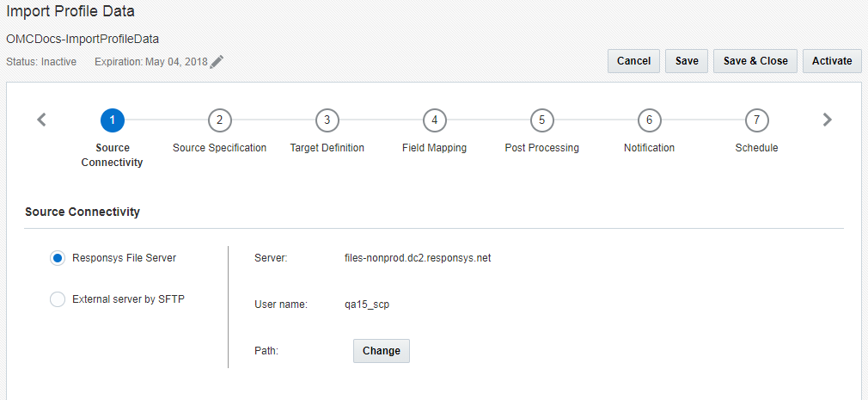
Task: Advance to next step with right chevron
Action: [827, 120]
